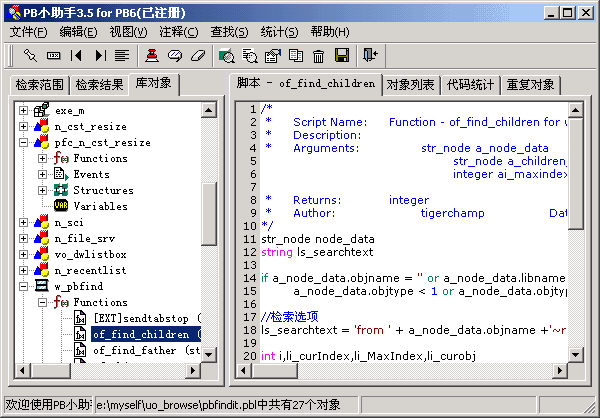The height and width of the screenshot is (418, 600).
Task: Click the red stamp toolbar icon
Action: (x=152, y=55)
